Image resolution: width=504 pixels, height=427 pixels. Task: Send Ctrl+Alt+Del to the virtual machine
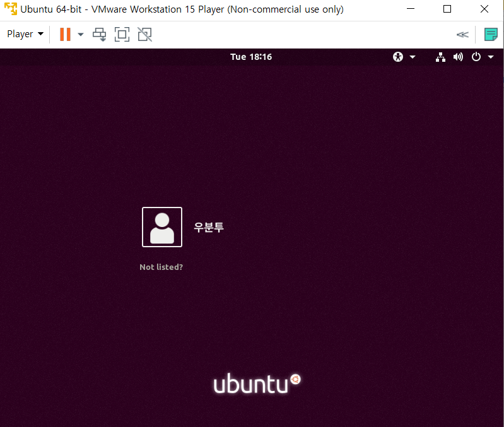99,35
